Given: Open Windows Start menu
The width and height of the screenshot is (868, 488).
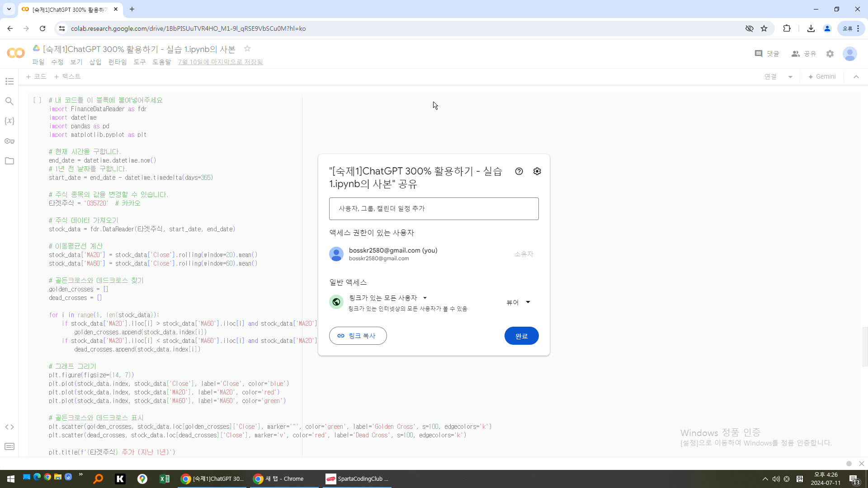Looking at the screenshot, I should pyautogui.click(x=11, y=479).
